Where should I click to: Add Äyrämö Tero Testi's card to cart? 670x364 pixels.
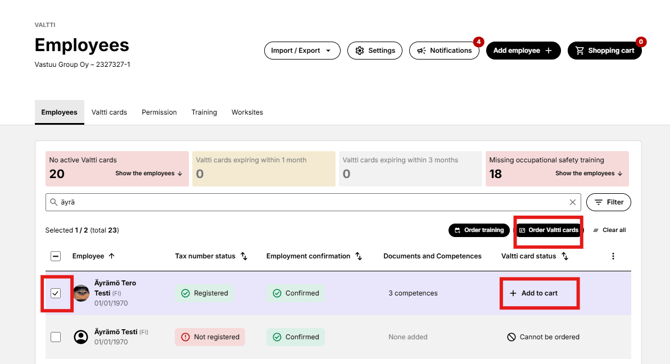534,293
